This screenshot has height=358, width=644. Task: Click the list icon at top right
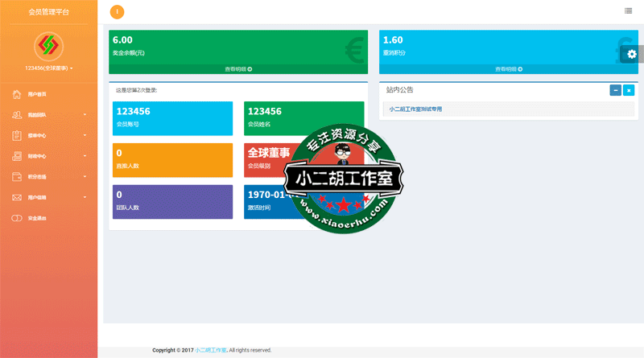pos(628,10)
